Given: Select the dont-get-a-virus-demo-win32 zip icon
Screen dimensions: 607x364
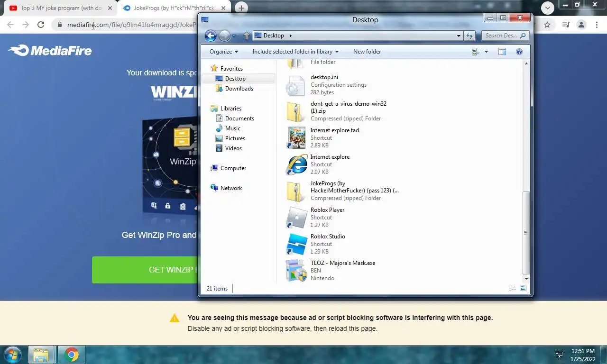Looking at the screenshot, I should tap(295, 112).
